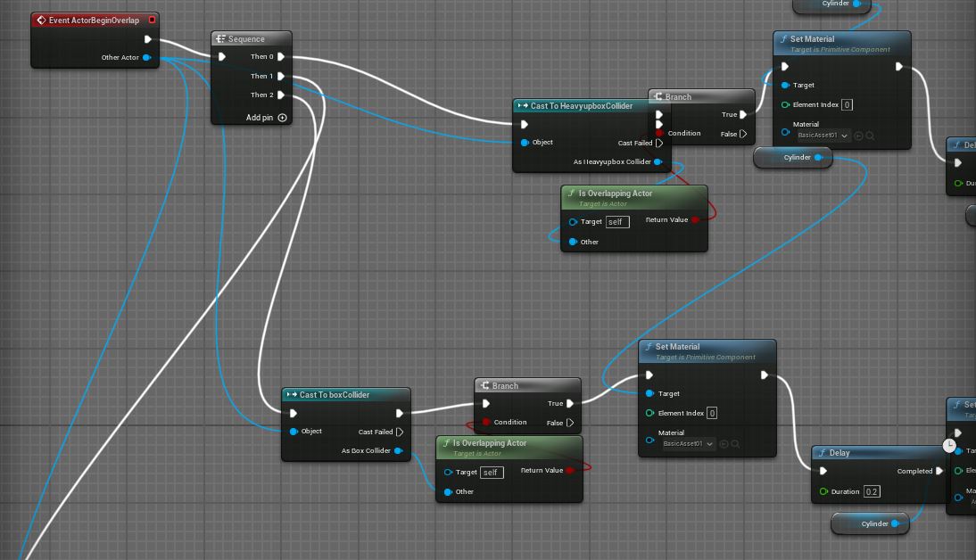Select the Cast To HeavyupboxCollider node title
The width and height of the screenshot is (976, 560).
point(581,106)
